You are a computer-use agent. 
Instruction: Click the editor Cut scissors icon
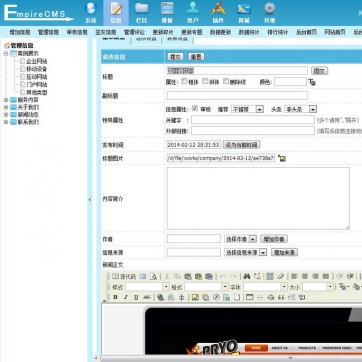point(167,276)
